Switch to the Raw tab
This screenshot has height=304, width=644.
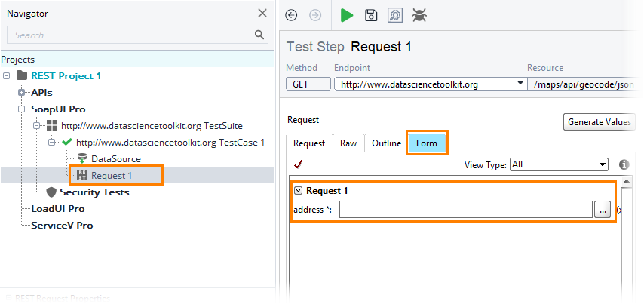click(348, 143)
